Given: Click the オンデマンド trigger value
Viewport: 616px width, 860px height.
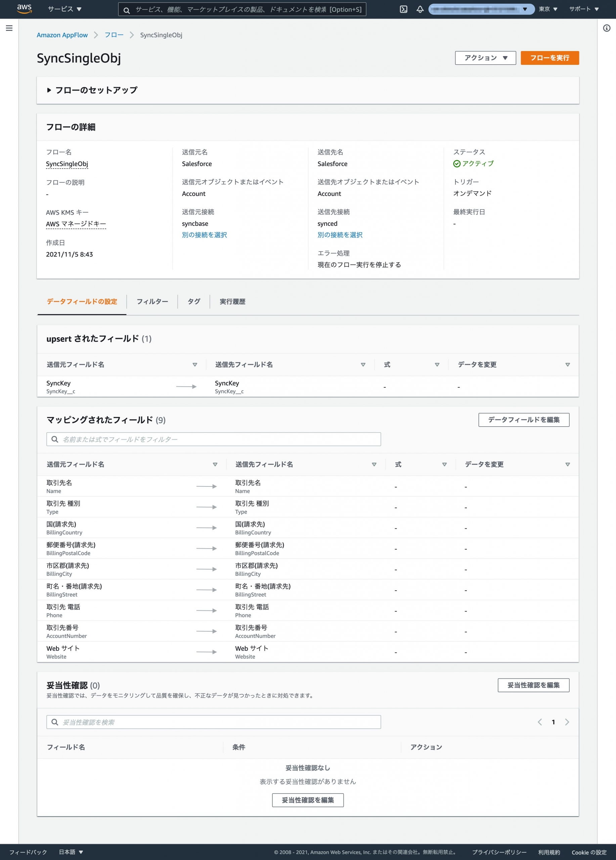Looking at the screenshot, I should [x=472, y=193].
